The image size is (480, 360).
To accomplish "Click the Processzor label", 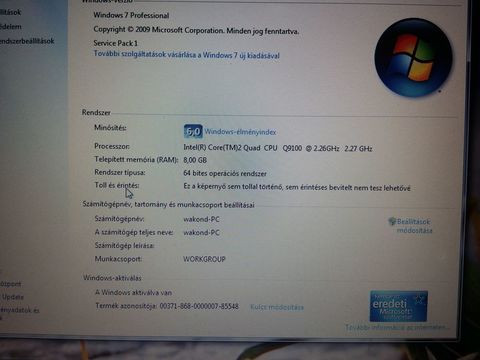I will coord(112,146).
